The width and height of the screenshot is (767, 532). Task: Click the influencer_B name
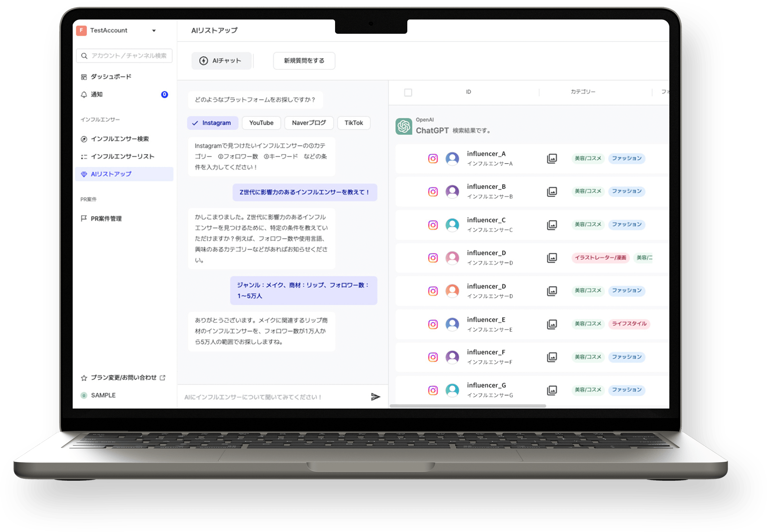[x=486, y=187]
